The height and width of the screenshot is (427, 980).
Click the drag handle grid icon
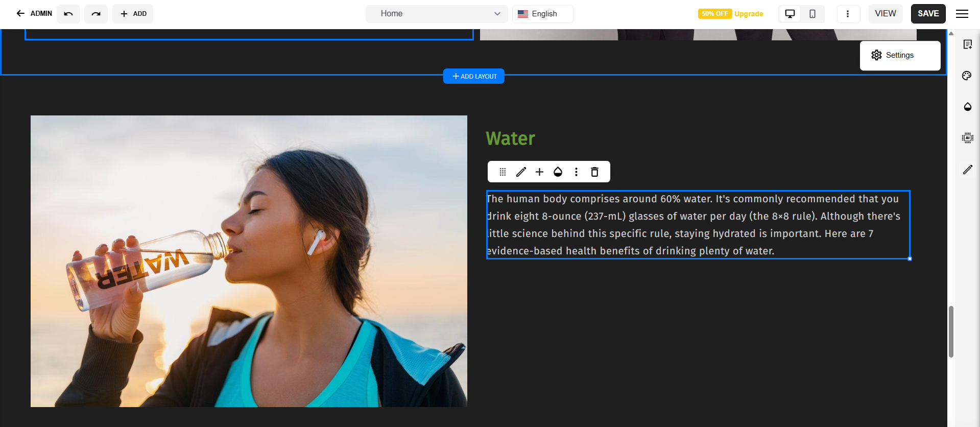tap(503, 172)
